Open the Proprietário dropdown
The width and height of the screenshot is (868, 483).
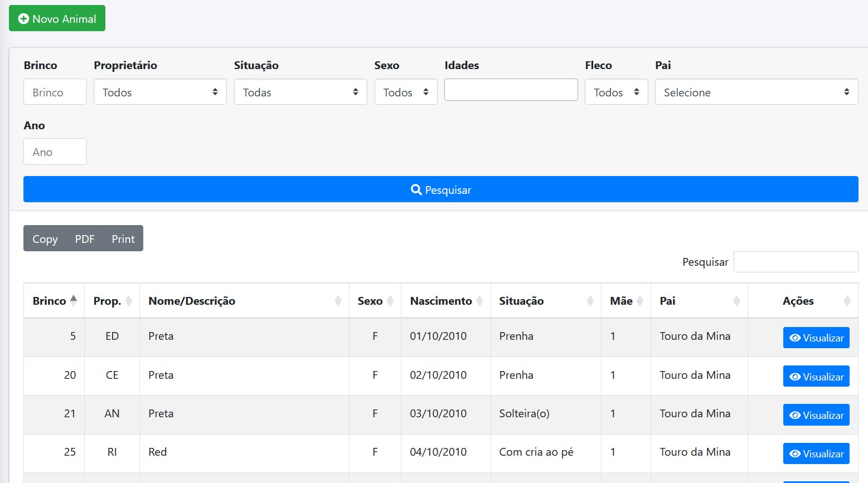[x=160, y=92]
